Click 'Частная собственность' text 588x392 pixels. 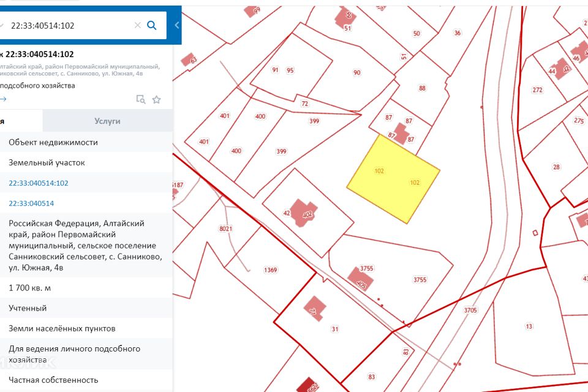pos(53,380)
